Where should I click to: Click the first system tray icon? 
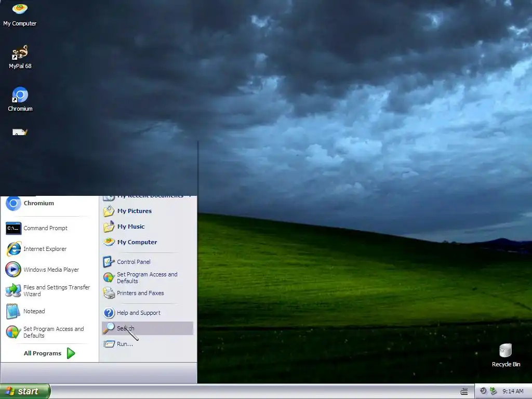[x=483, y=391]
